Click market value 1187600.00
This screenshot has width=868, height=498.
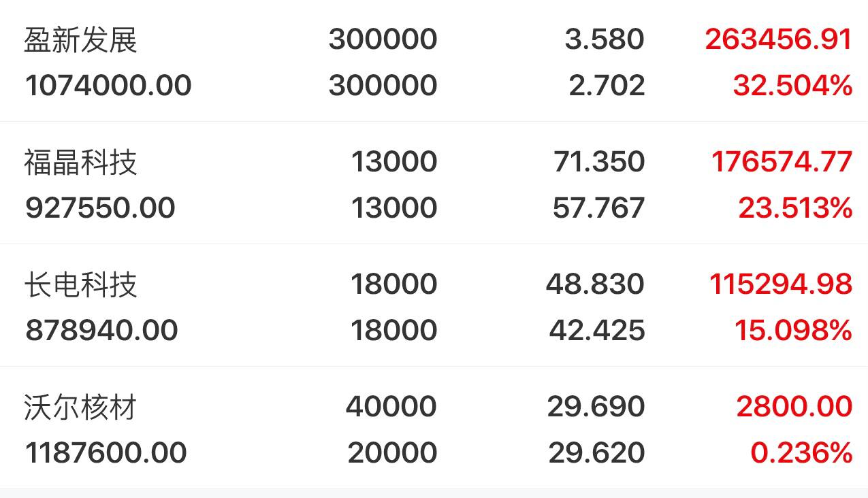point(106,453)
